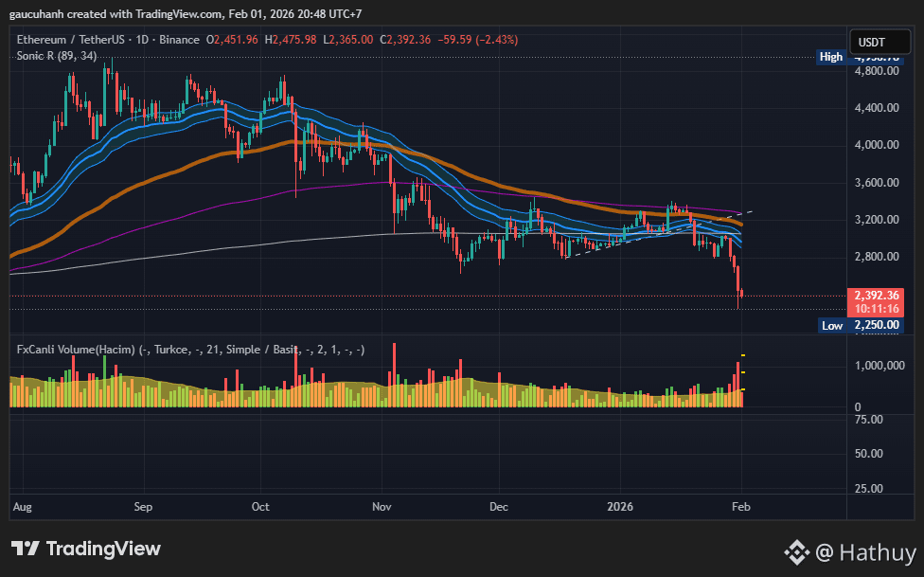Click the 4,800.00 price axis label

(877, 71)
